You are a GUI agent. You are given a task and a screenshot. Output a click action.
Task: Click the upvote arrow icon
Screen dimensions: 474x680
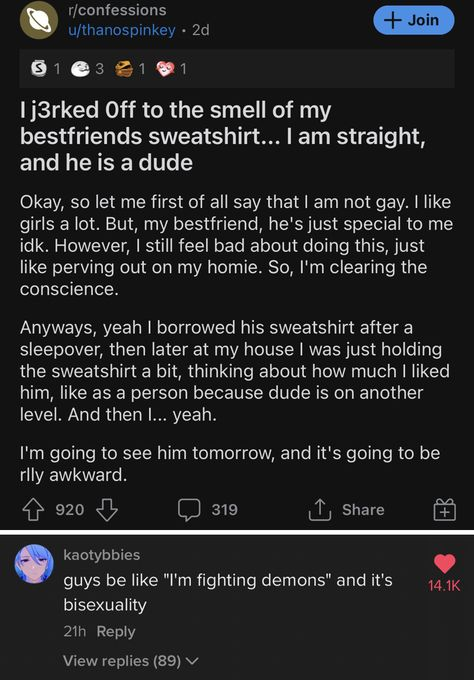[x=33, y=510]
